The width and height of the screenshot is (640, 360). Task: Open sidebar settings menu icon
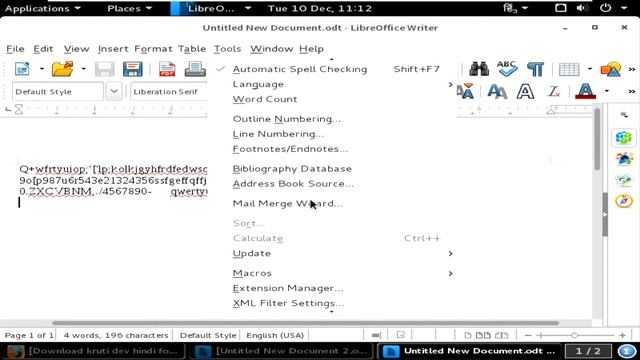pos(624,115)
